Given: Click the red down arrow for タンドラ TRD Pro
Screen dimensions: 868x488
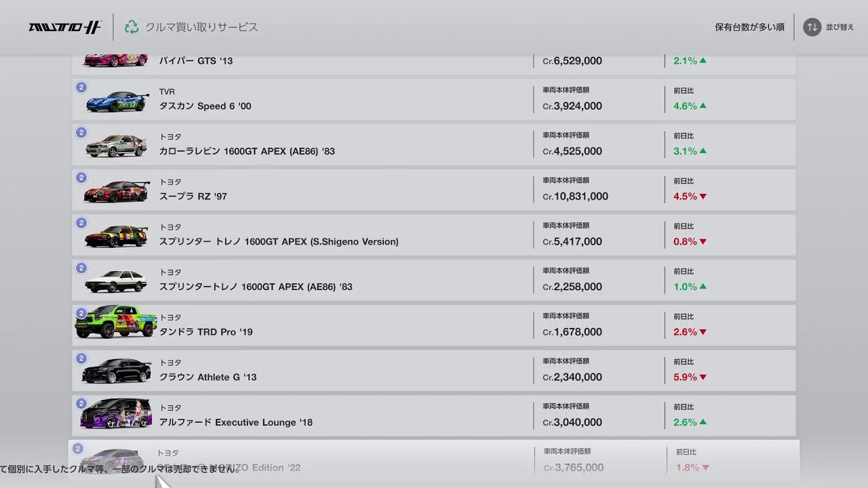Looking at the screenshot, I should click(x=703, y=332).
